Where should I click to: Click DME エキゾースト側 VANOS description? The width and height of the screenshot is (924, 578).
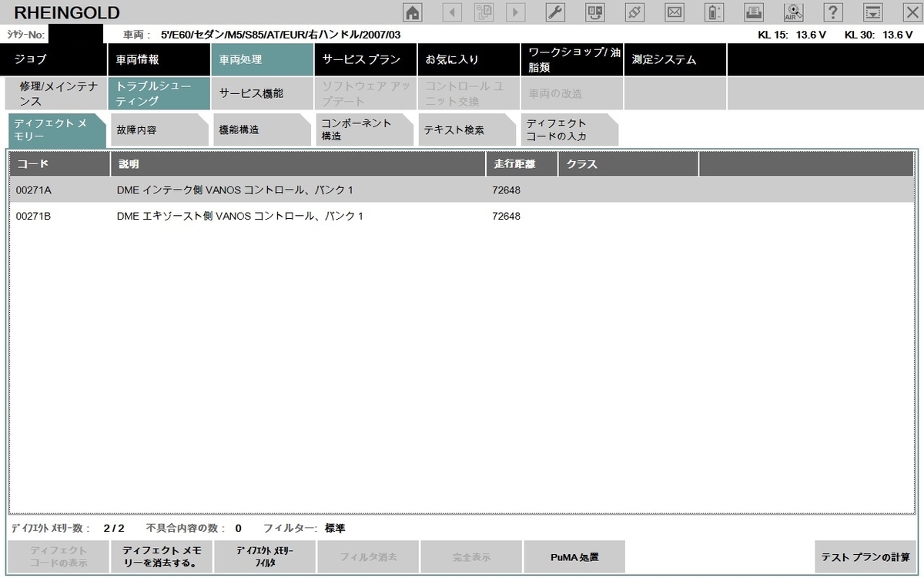click(x=239, y=217)
